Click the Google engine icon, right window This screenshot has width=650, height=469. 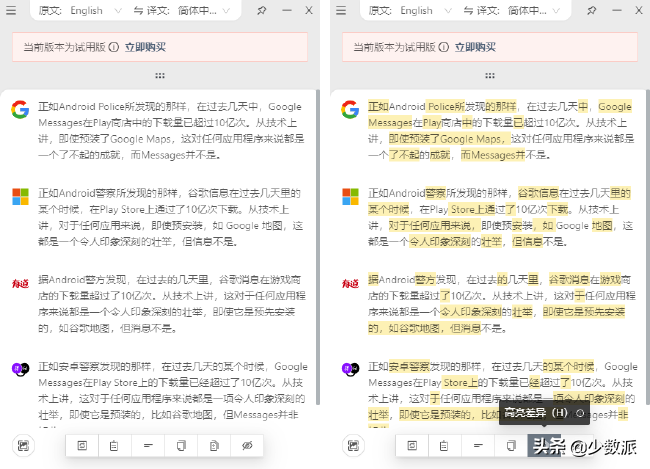(x=350, y=109)
